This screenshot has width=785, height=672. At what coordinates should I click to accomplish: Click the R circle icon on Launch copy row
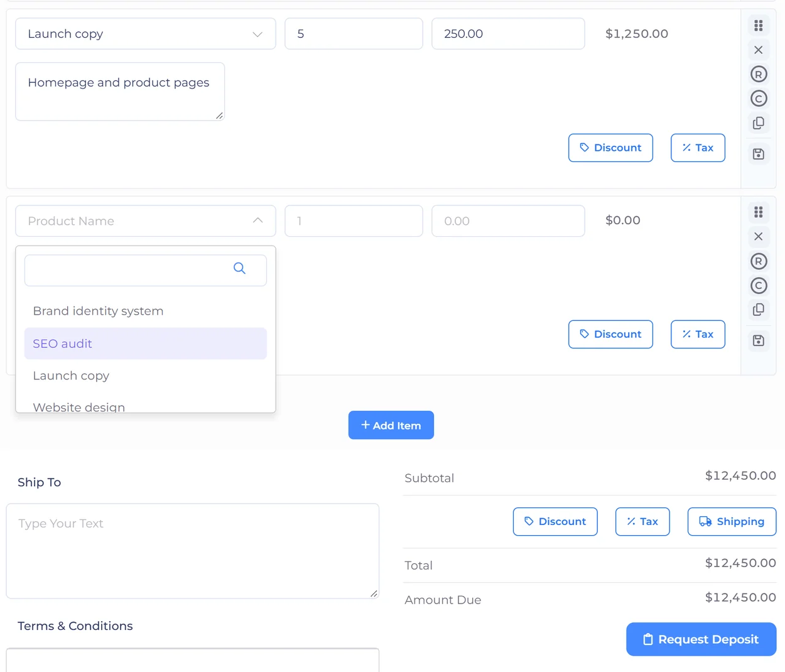point(759,74)
